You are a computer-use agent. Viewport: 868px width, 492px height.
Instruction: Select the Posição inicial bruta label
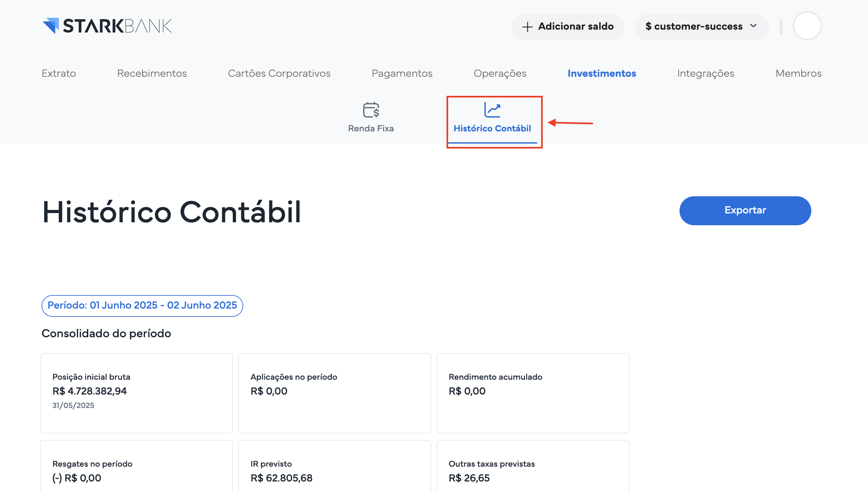click(x=91, y=377)
